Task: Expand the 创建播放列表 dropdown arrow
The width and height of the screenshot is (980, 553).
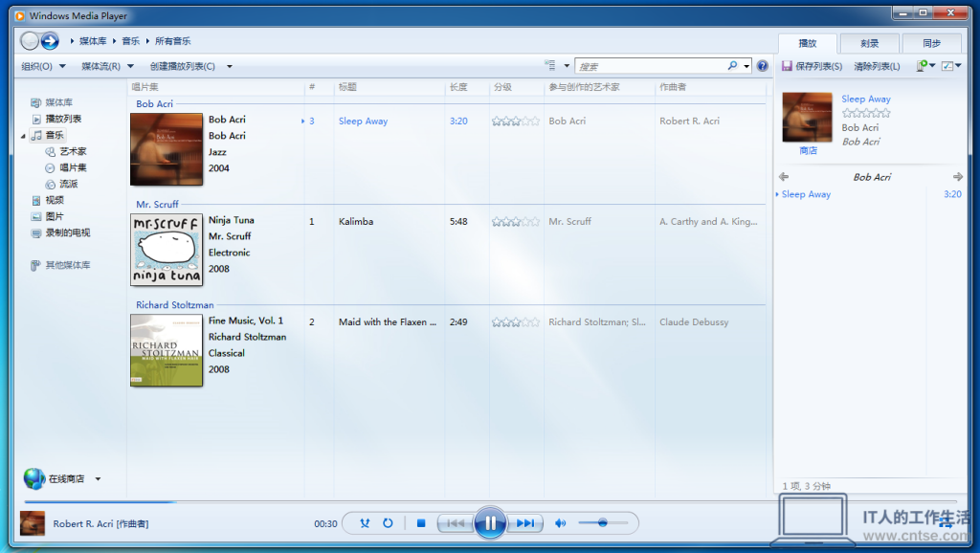Action: coord(230,66)
